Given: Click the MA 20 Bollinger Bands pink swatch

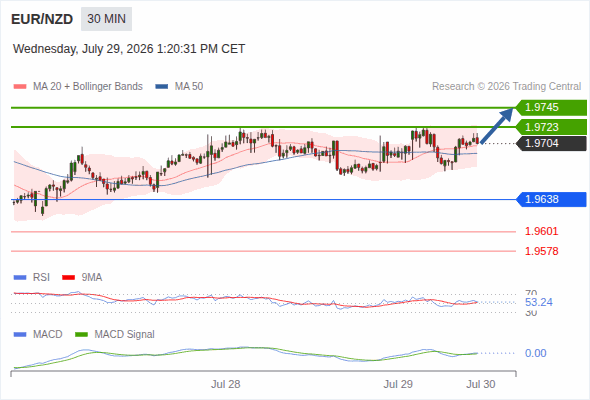Looking at the screenshot, I should point(20,87).
